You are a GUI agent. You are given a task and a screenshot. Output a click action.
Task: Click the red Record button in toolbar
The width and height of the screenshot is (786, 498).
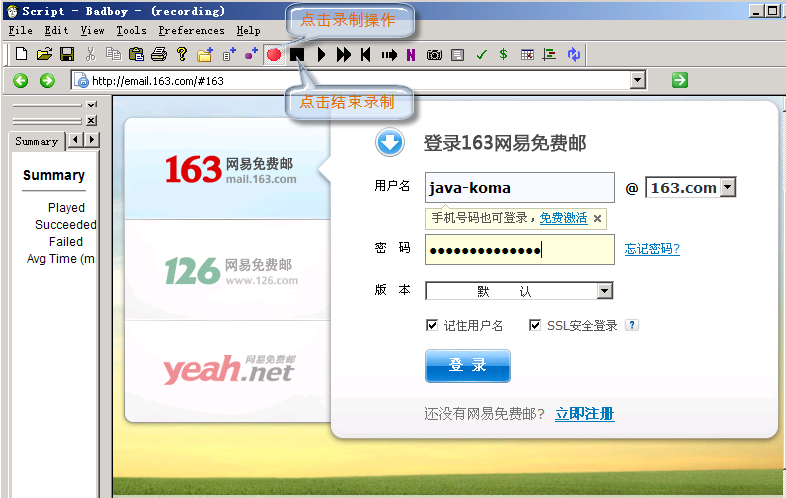pyautogui.click(x=273, y=54)
